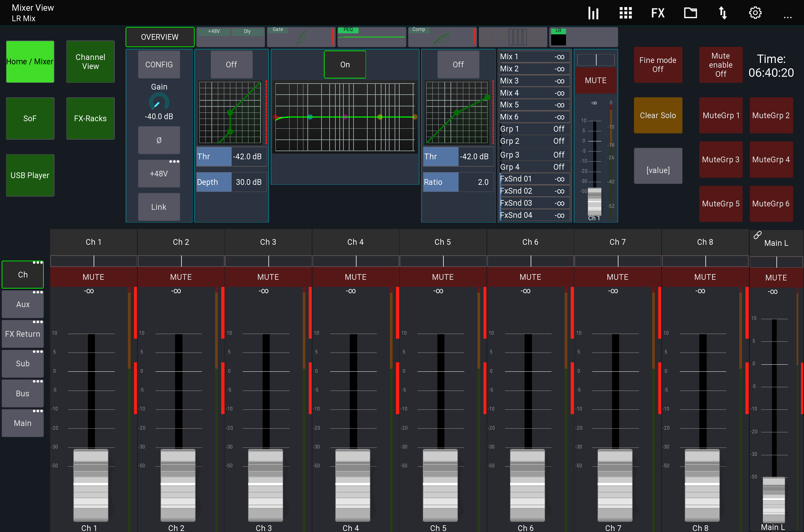This screenshot has width=804, height=532.
Task: Select the grid/matrix view icon
Action: [x=627, y=12]
